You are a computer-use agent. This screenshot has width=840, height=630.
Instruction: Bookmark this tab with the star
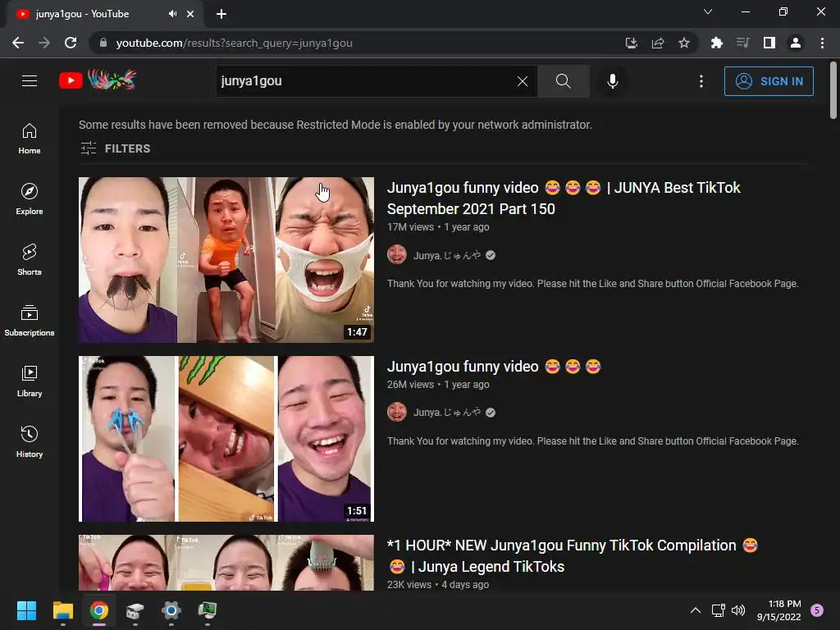point(684,43)
